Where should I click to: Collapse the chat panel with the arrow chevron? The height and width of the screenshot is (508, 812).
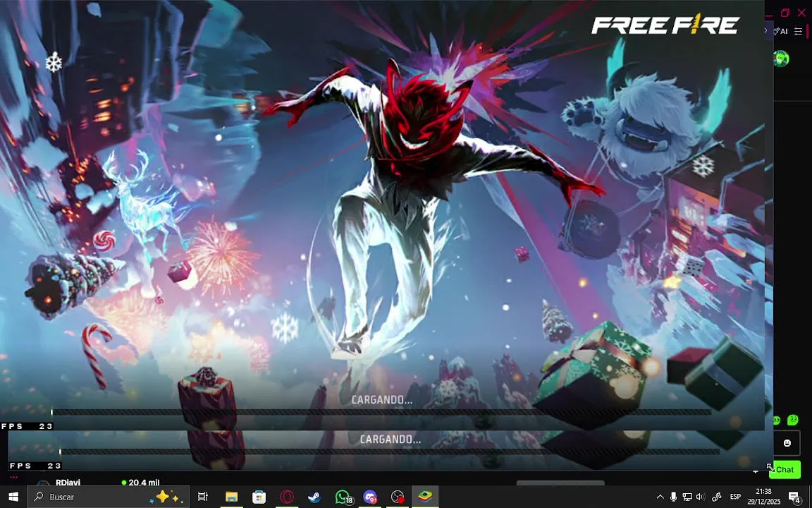click(x=766, y=31)
